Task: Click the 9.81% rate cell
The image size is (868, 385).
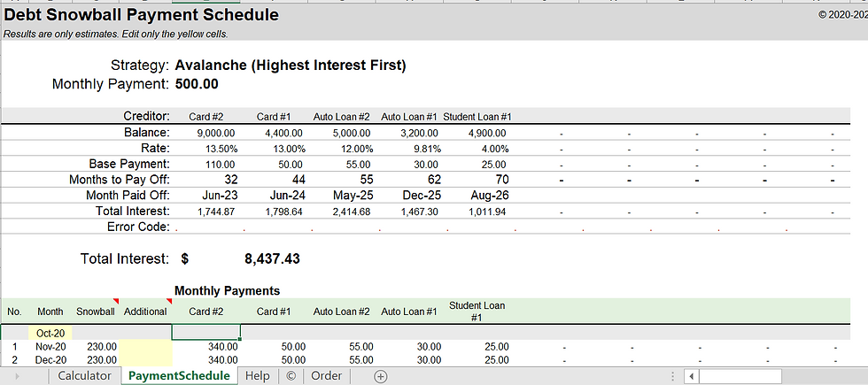Action: tap(427, 149)
